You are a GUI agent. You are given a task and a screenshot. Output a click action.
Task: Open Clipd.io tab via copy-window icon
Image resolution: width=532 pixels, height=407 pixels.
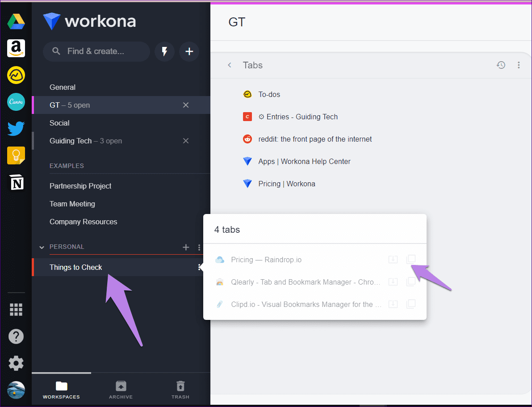(x=411, y=304)
